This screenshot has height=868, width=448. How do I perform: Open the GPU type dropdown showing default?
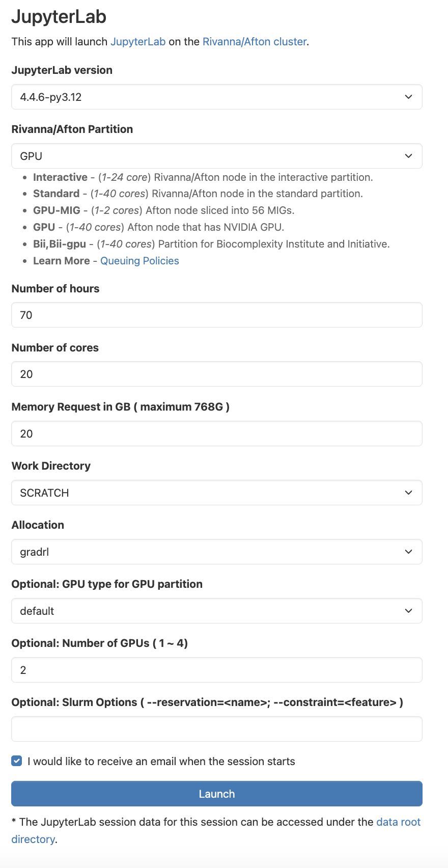[x=216, y=611]
